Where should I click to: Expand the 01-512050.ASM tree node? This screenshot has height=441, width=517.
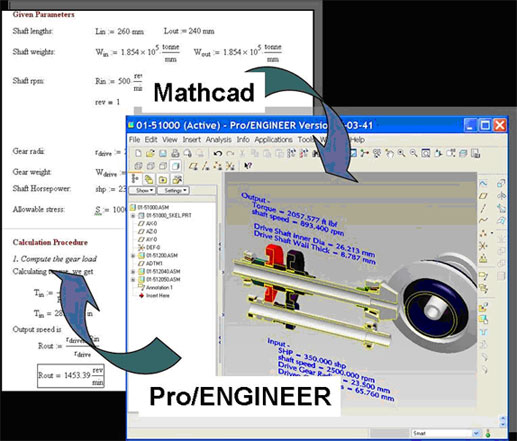(x=133, y=280)
